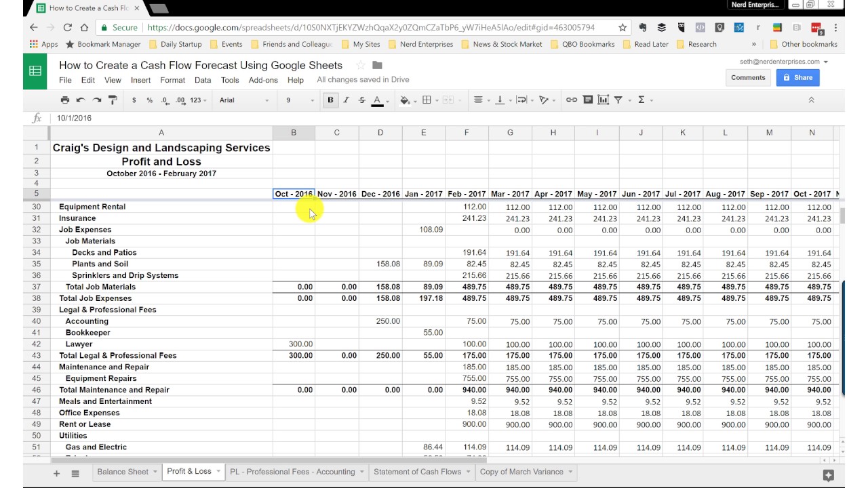
Task: Open the font family Arial dropdown
Action: point(244,100)
